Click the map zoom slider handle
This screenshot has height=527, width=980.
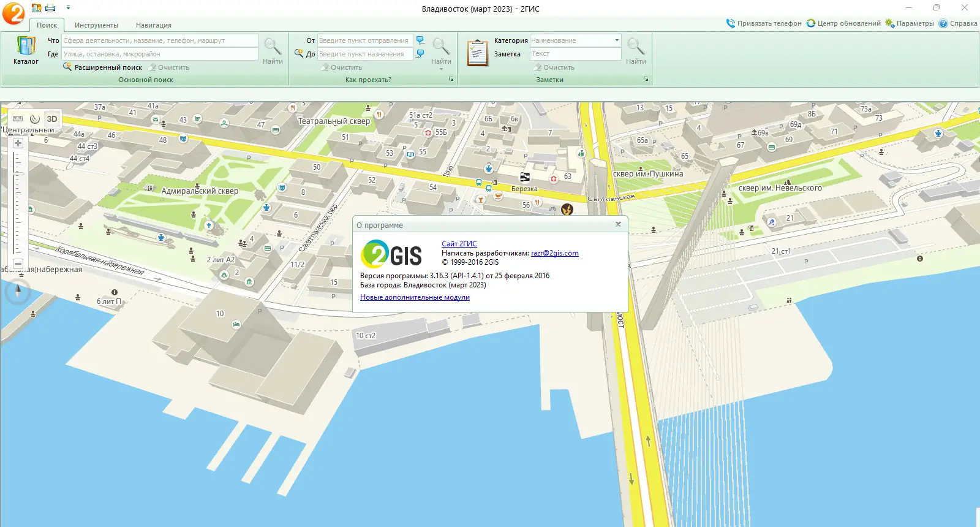tap(18, 174)
